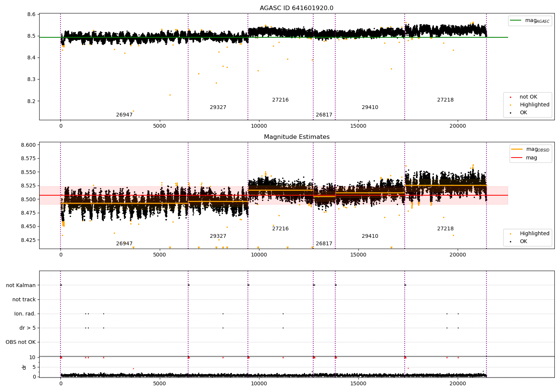Screen dimensions: 560x392
Task: Select the 'Magnitude Estimates' subplot title
Action: tap(296, 137)
